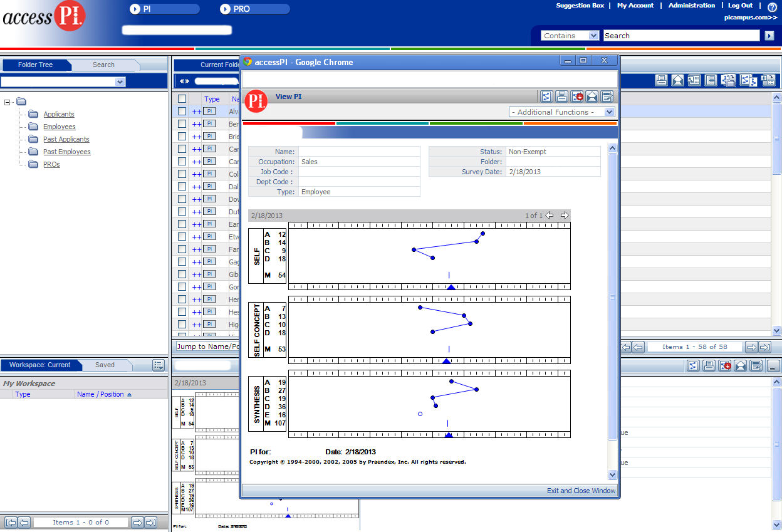This screenshot has height=532, width=782.
Task: Open the Past Employees folder
Action: [67, 152]
